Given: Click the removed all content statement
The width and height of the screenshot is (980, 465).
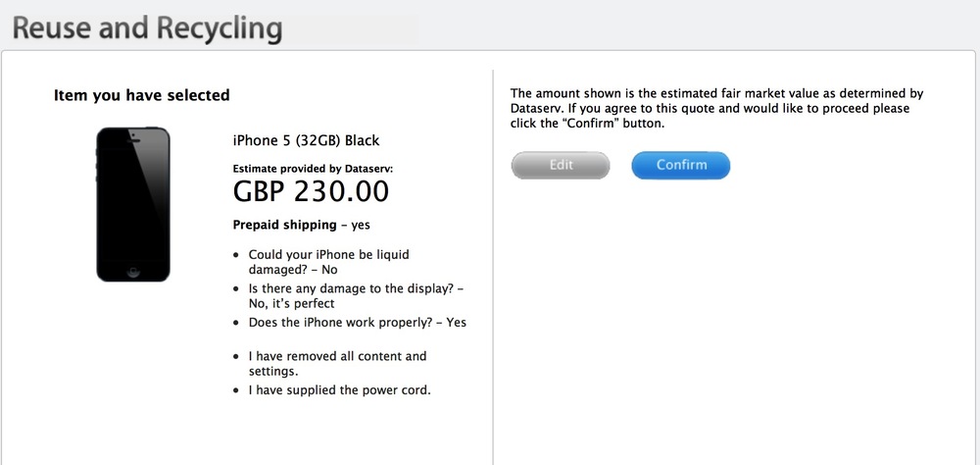Looking at the screenshot, I should tap(337, 364).
